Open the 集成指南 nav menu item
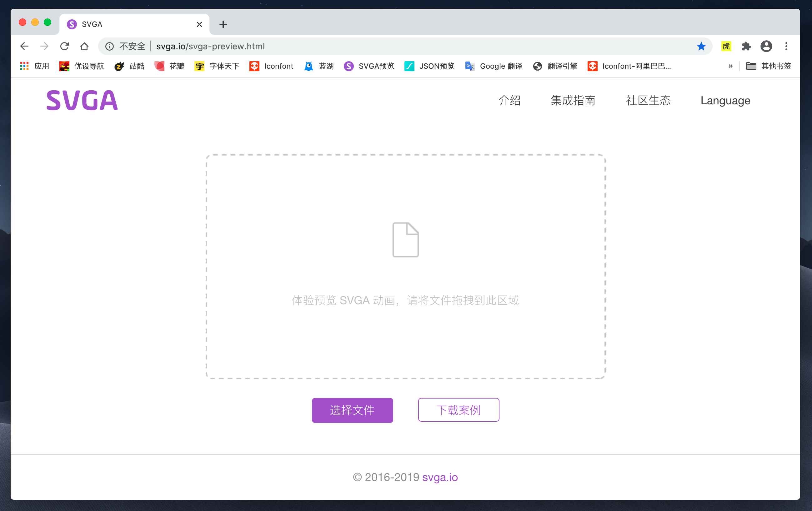 (573, 101)
